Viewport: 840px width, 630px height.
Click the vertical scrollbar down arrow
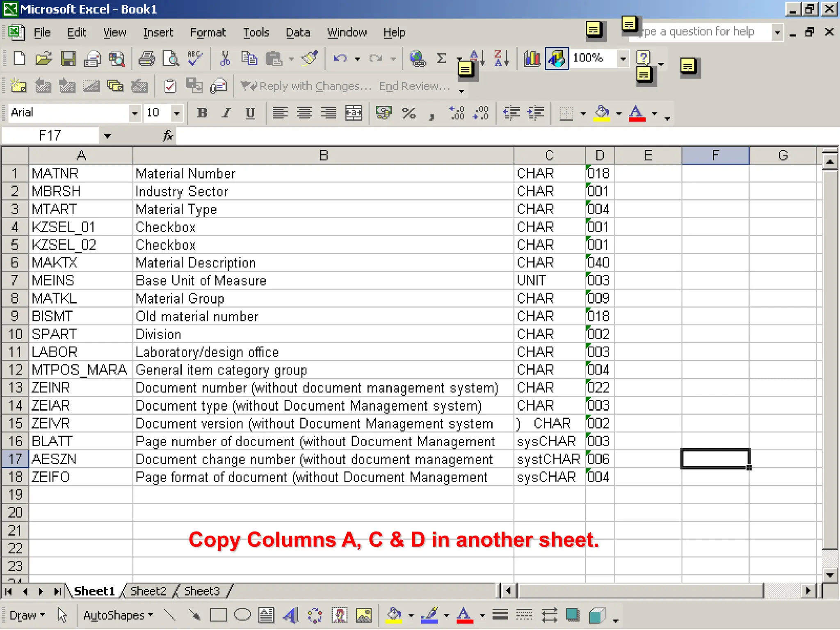click(x=830, y=575)
